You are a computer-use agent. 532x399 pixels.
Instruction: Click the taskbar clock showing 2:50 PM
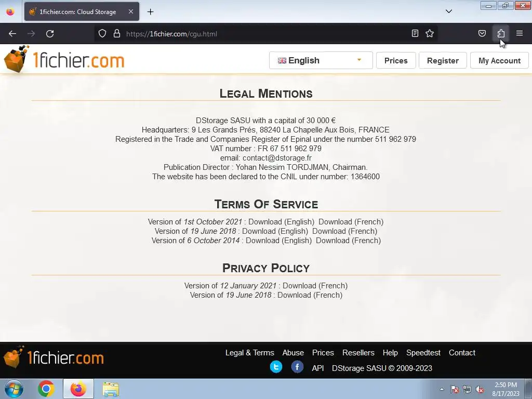[506, 389]
